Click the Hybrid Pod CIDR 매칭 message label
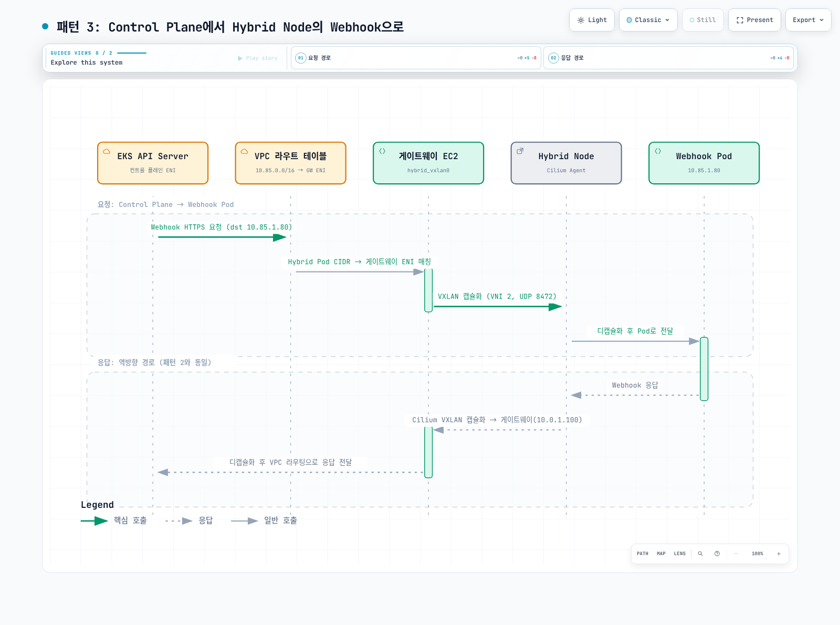The height and width of the screenshot is (625, 840). pyautogui.click(x=359, y=262)
